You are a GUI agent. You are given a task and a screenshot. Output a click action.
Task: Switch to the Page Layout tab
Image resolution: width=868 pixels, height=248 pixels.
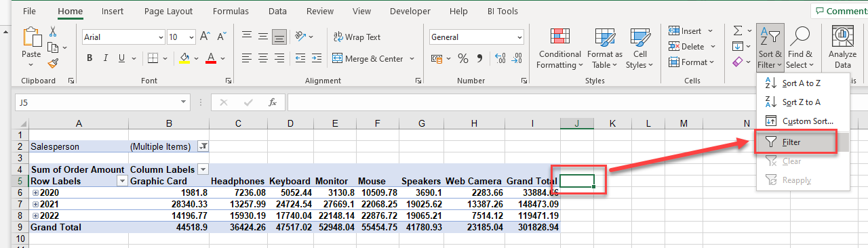[x=168, y=12]
